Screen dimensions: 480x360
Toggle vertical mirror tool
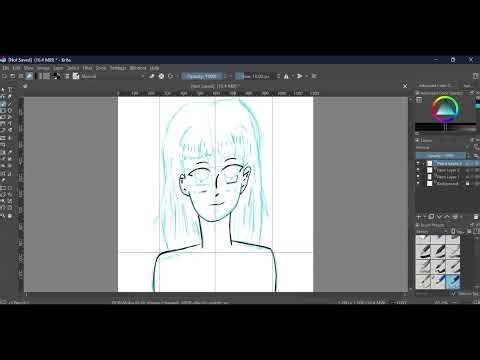(x=300, y=76)
